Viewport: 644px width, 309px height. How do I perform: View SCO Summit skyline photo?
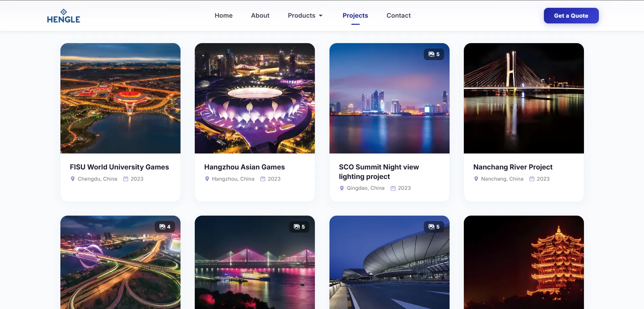pos(390,98)
